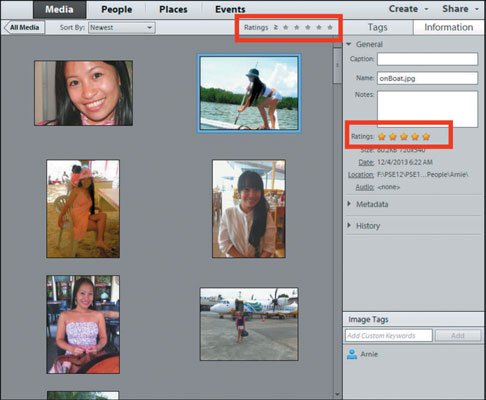This screenshot has width=486, height=400.
Task: Expand the Metadata section
Action: pyautogui.click(x=349, y=204)
